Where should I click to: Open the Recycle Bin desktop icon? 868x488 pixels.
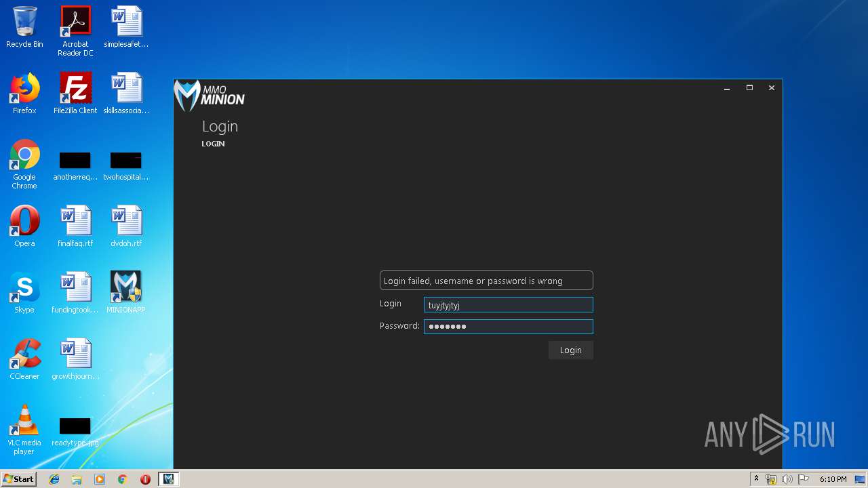(24, 27)
